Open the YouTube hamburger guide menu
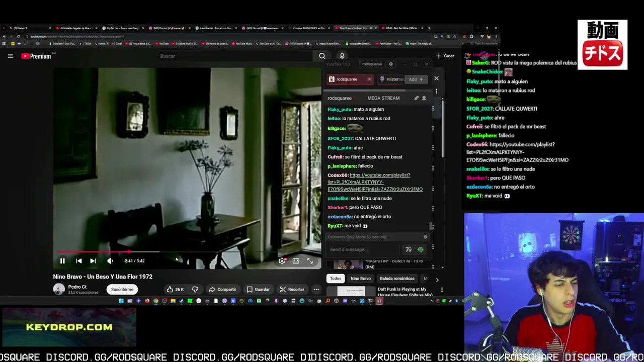Viewport: 644px width, 362px height. pyautogui.click(x=10, y=56)
